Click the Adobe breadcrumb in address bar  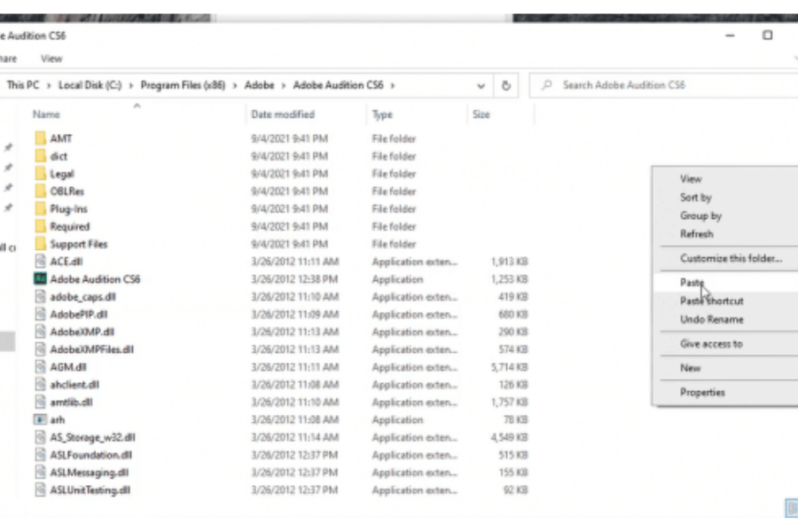[260, 86]
